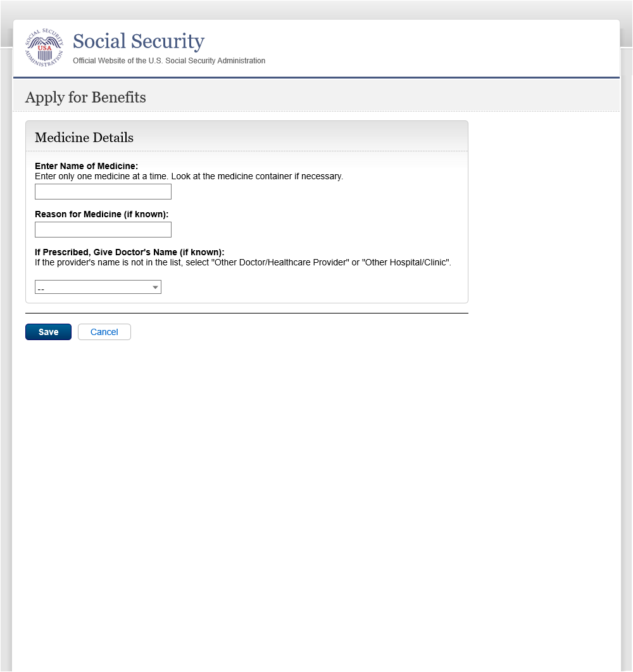This screenshot has height=672, width=633.
Task: Click the Doctor's Name dropdown arrow
Action: click(155, 288)
